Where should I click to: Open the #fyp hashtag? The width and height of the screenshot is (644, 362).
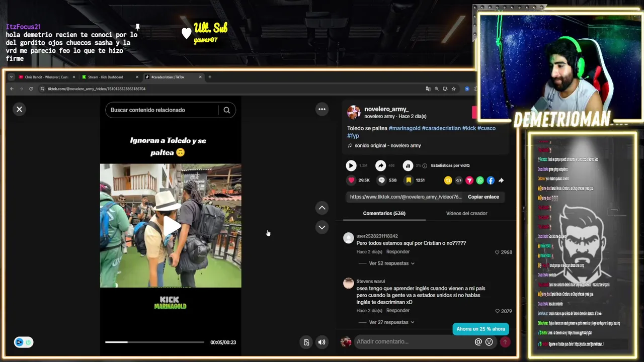353,136
